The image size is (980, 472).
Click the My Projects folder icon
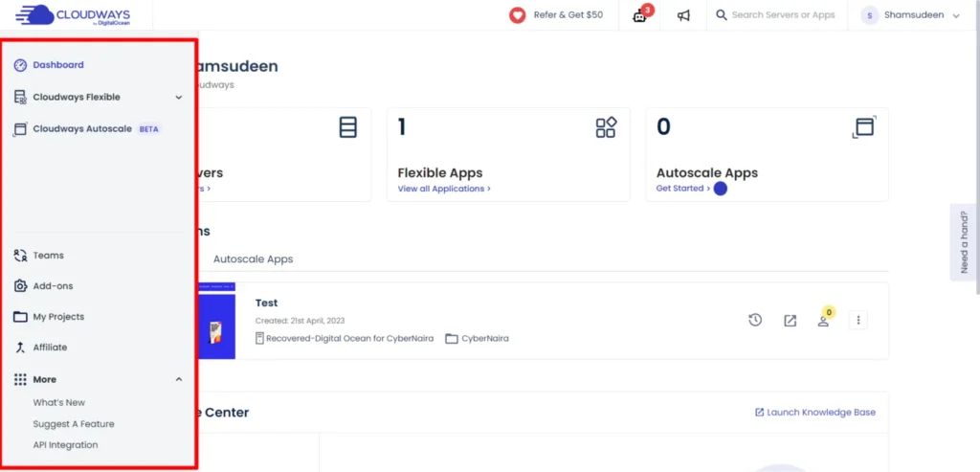point(21,317)
